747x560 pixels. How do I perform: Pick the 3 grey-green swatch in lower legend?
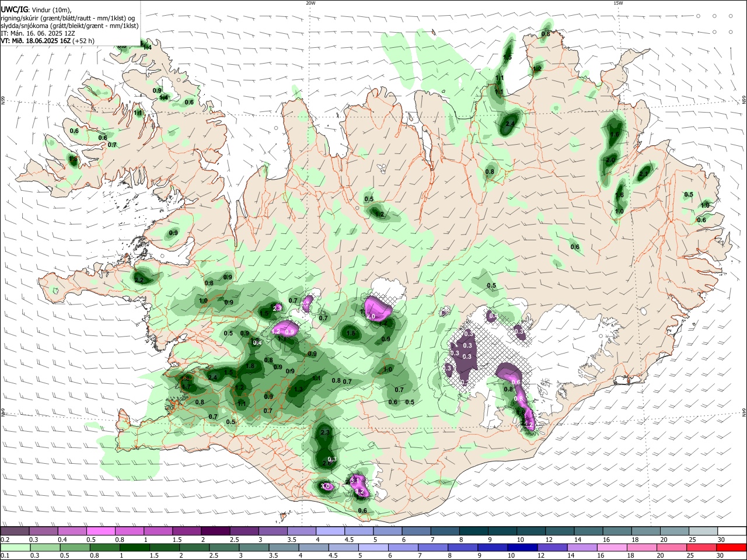tap(254, 547)
